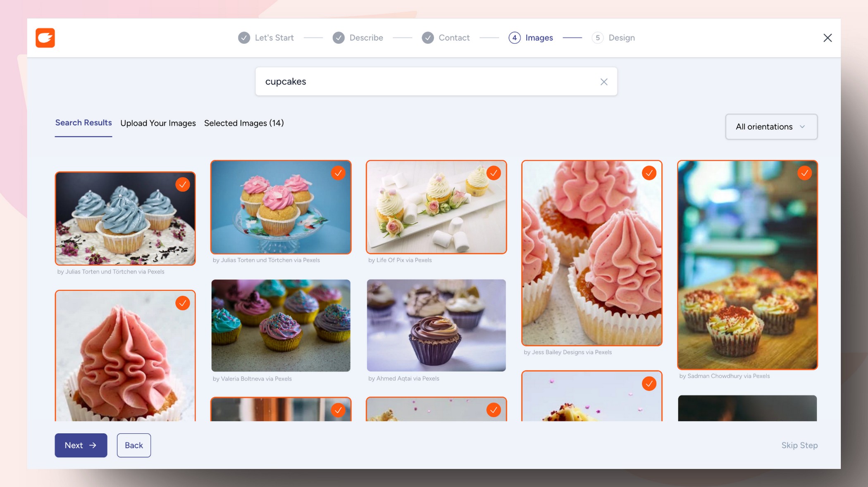Click the orange app logo icon
868x487 pixels.
[x=45, y=38]
